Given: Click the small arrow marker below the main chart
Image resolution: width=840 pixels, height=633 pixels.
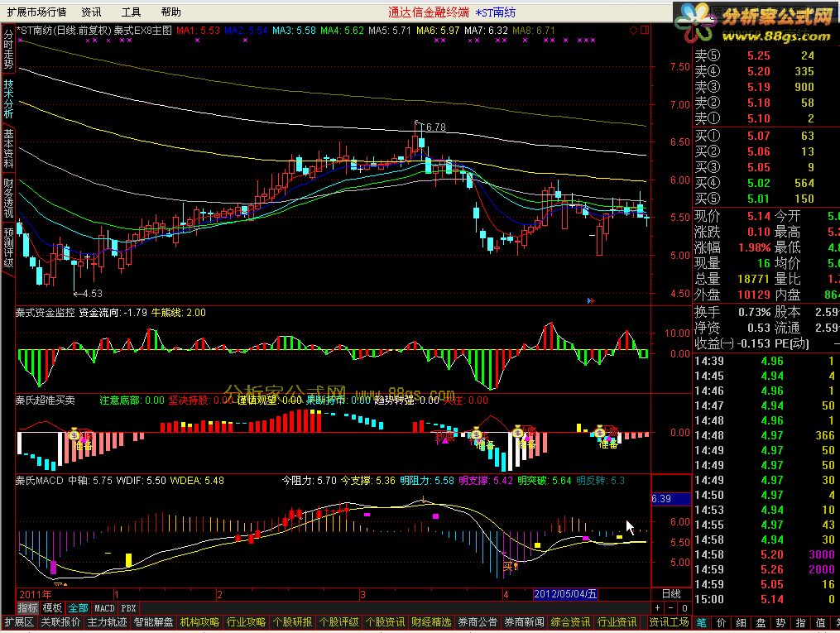Looking at the screenshot, I should coord(590,301).
